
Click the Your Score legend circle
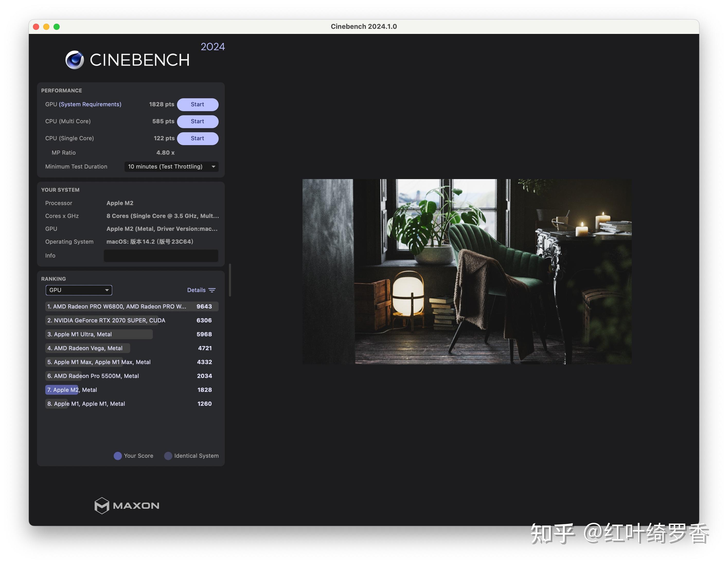(x=118, y=456)
